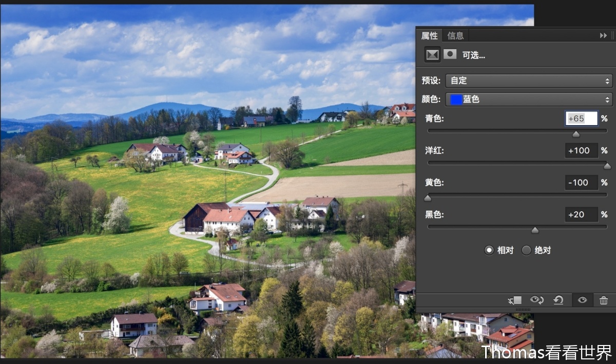View previous state icon
This screenshot has width=616, height=364.
point(537,300)
